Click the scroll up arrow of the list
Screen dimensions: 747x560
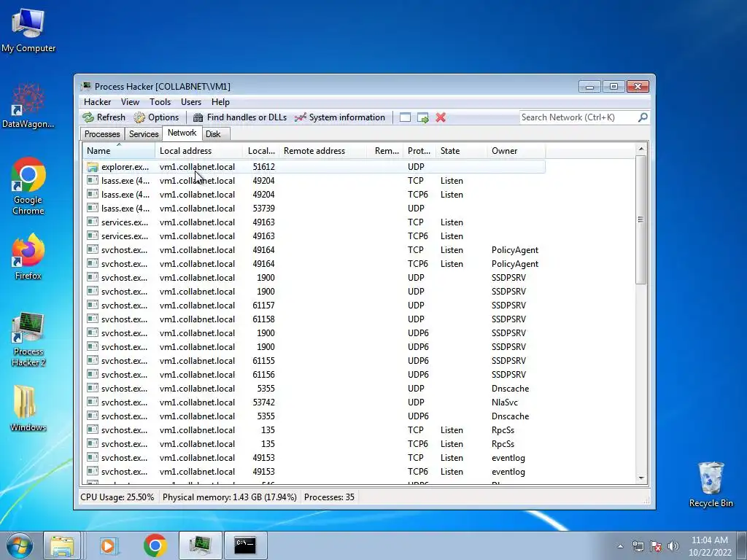641,149
